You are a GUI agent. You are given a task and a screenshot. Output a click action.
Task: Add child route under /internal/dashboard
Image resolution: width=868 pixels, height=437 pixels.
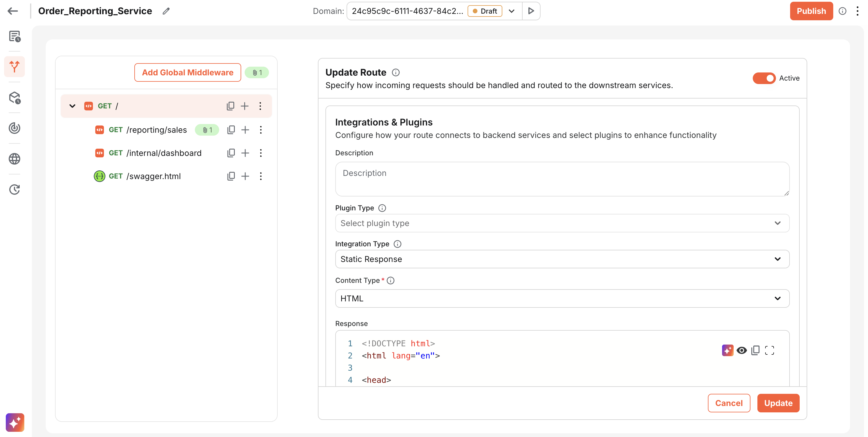(x=245, y=153)
